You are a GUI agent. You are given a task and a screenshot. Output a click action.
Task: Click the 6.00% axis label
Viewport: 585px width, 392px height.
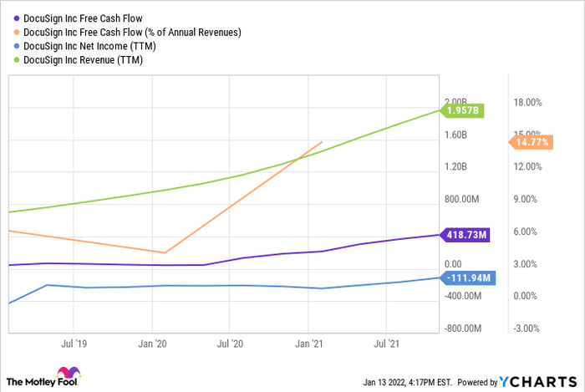tap(526, 232)
